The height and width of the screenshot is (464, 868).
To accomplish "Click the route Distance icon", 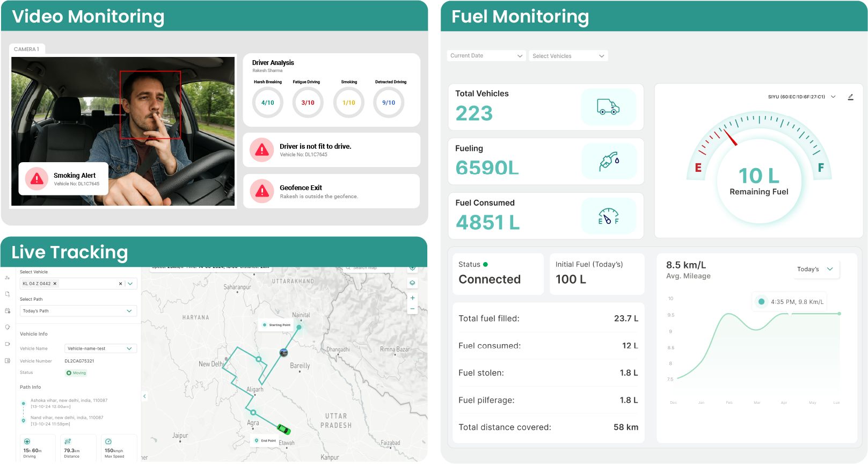I will (x=68, y=441).
